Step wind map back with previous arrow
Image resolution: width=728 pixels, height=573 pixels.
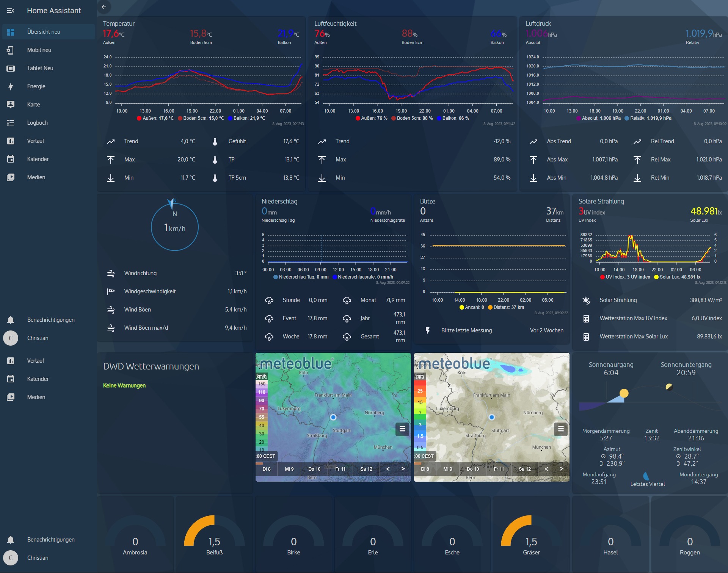pyautogui.click(x=388, y=469)
